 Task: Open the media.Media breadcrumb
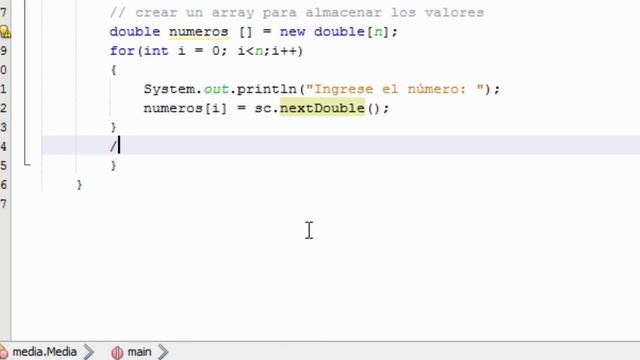tap(44, 351)
